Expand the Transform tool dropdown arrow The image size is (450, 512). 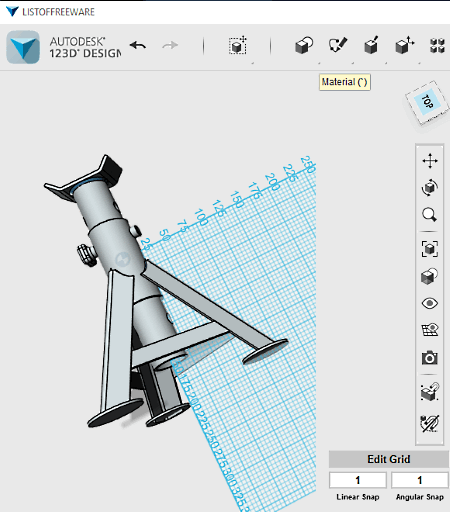point(252,63)
